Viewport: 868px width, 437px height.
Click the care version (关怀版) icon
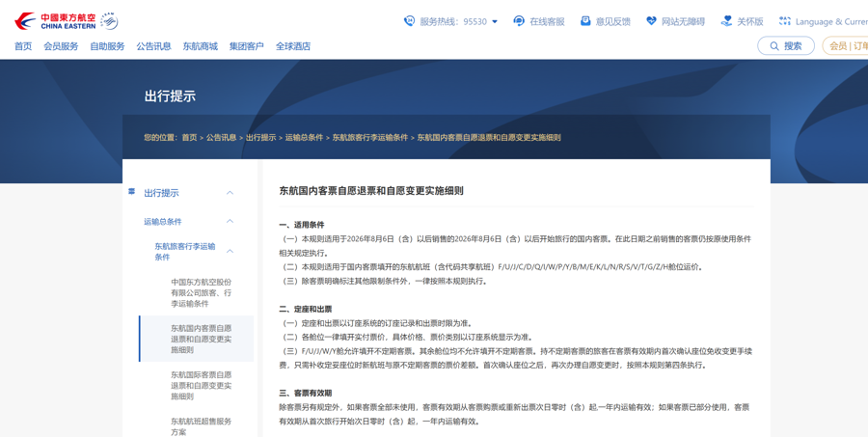(x=726, y=21)
